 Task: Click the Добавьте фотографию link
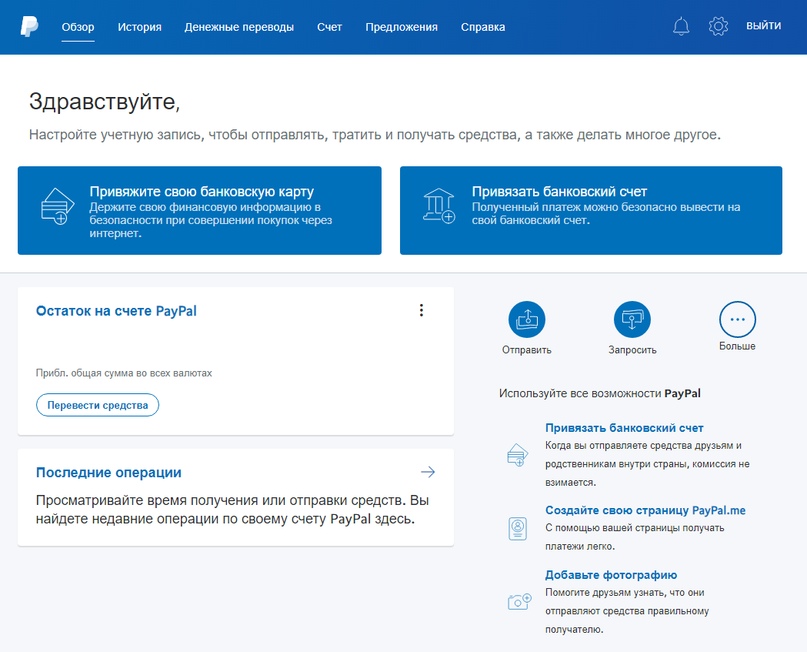[x=611, y=575]
